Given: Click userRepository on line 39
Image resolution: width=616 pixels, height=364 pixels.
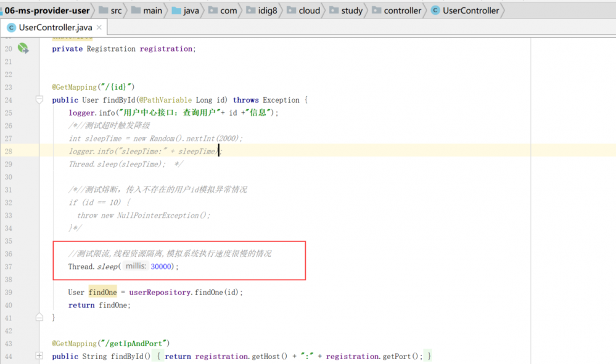Looking at the screenshot, I should tap(160, 292).
